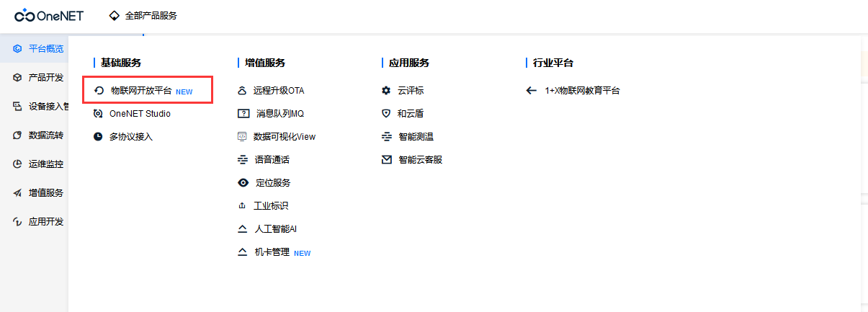Open 多协议接入 service
868x312 pixels.
(131, 137)
